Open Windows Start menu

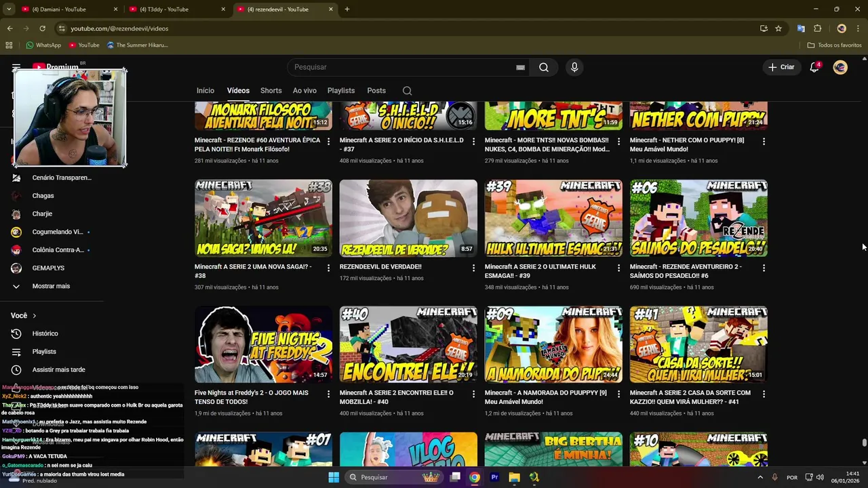click(334, 477)
